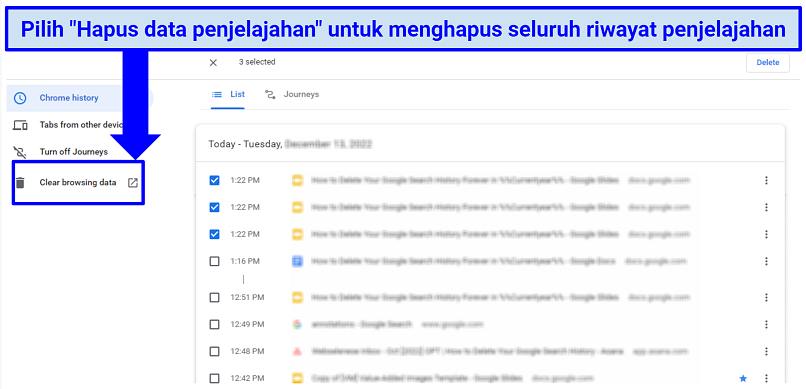Open the Google Docs page title in the 1:16 PM row
The image size is (806, 389).
(x=463, y=261)
